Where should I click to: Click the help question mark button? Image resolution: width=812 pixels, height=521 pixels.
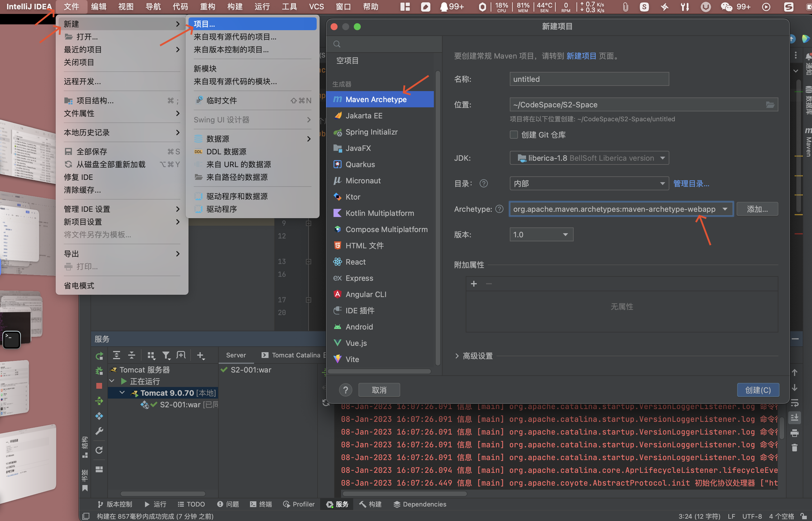345,390
